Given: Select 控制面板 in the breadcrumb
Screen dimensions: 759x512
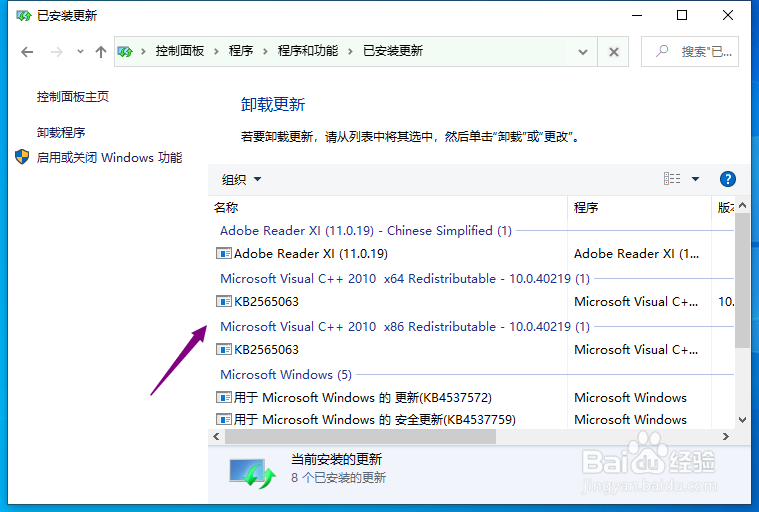Looking at the screenshot, I should tap(180, 51).
